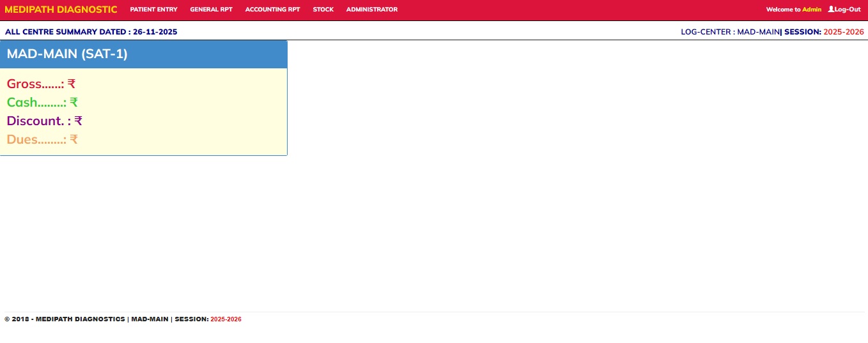Image resolution: width=868 pixels, height=343 pixels.
Task: Click the footer copyright Medipath Diagnostics text
Action: (x=65, y=319)
